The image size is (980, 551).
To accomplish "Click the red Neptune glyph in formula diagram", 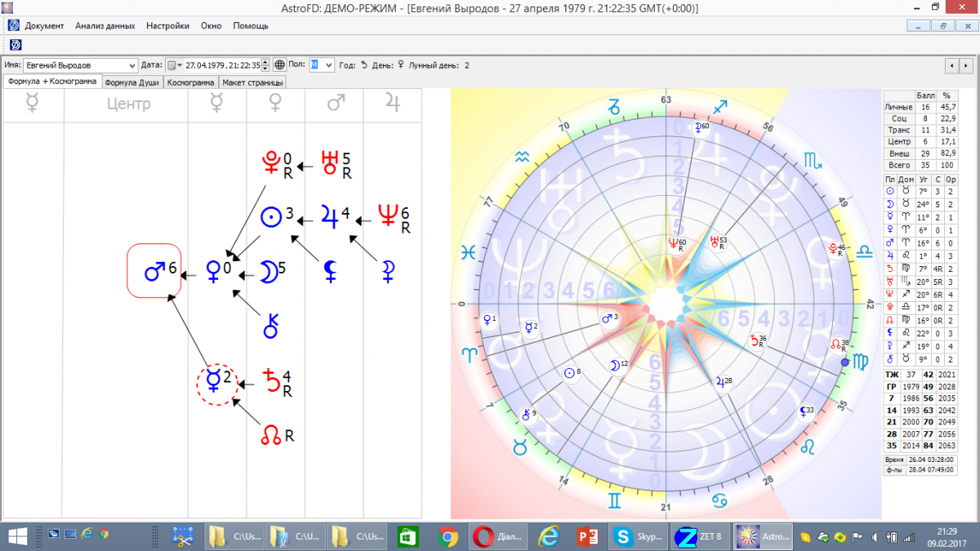I will coord(387,216).
